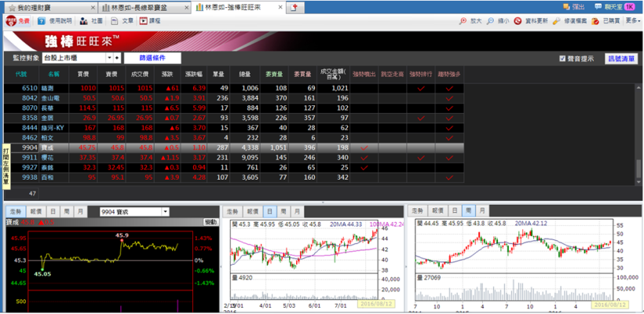
Task: Open the 文章 articles icon
Action: [x=115, y=21]
